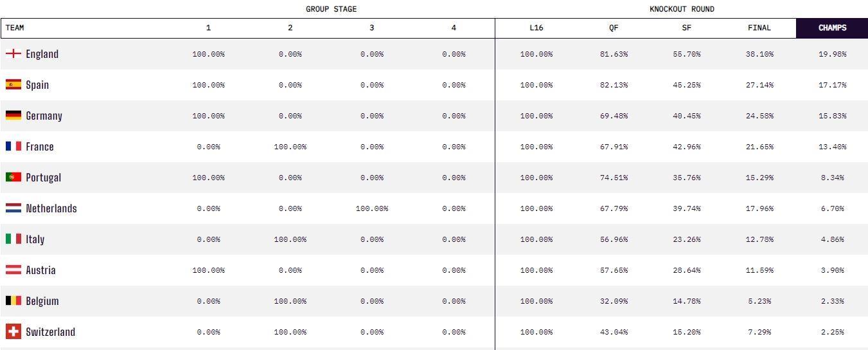Click the Italy flag icon
868x350 pixels.
[13, 239]
